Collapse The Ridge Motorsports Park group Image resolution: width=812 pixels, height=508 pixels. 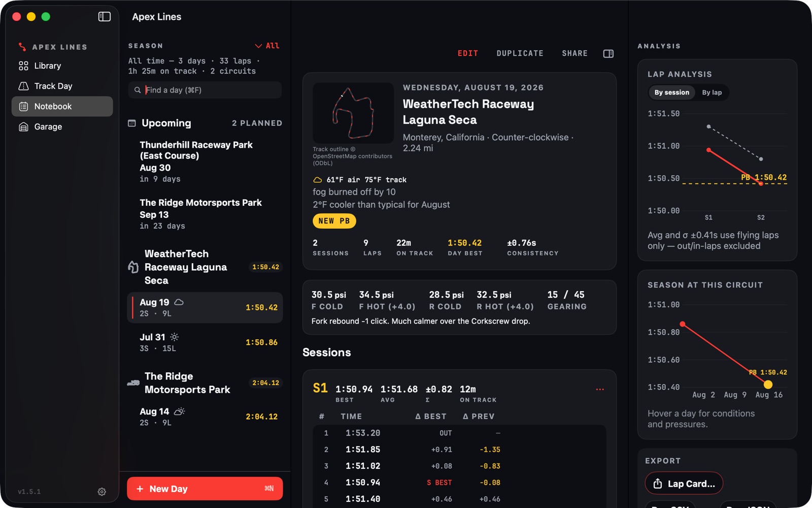[205, 383]
